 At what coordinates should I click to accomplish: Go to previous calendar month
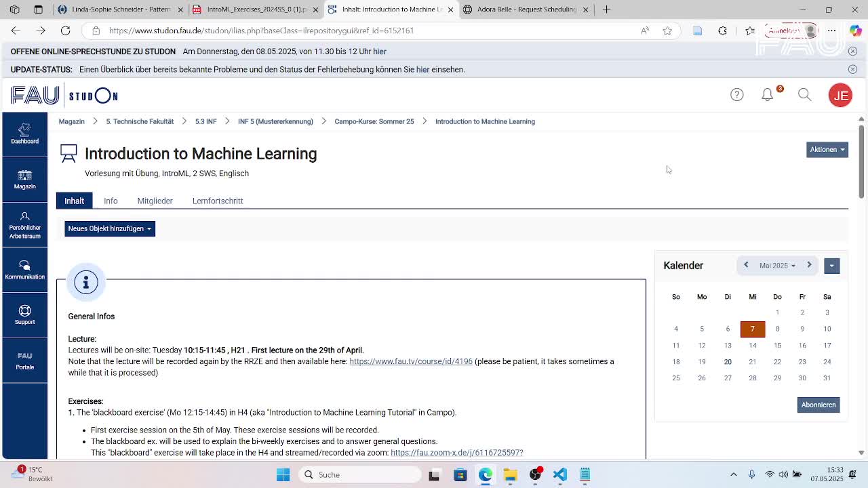(x=746, y=265)
